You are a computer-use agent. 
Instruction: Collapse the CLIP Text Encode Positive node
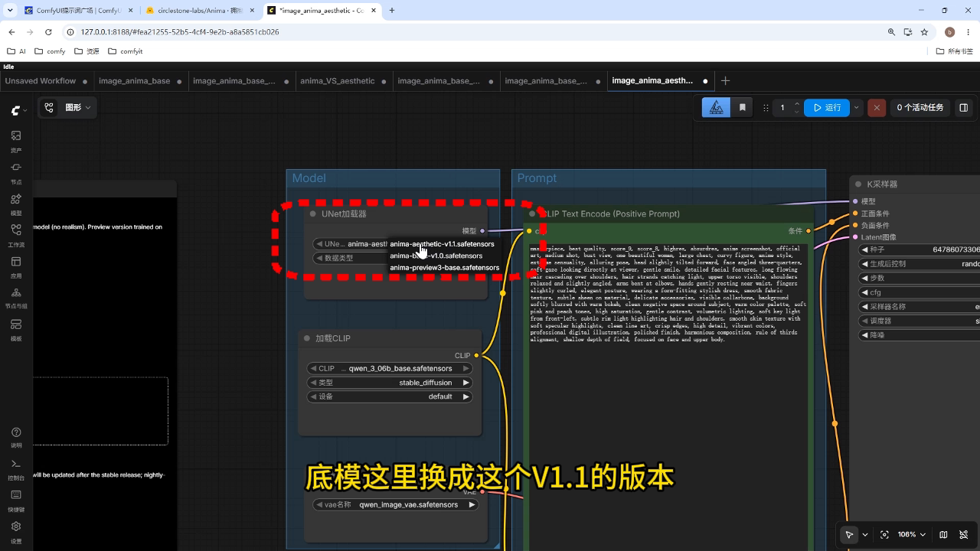pyautogui.click(x=532, y=214)
